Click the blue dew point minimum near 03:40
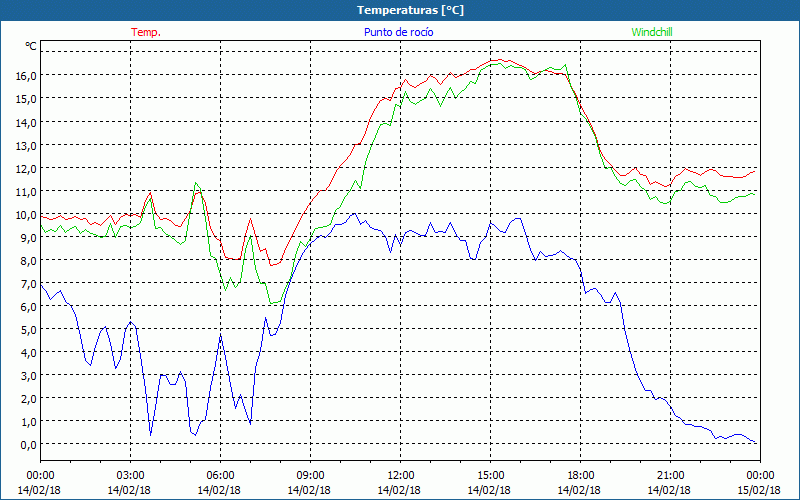This screenshot has height=500, width=800. [x=151, y=434]
